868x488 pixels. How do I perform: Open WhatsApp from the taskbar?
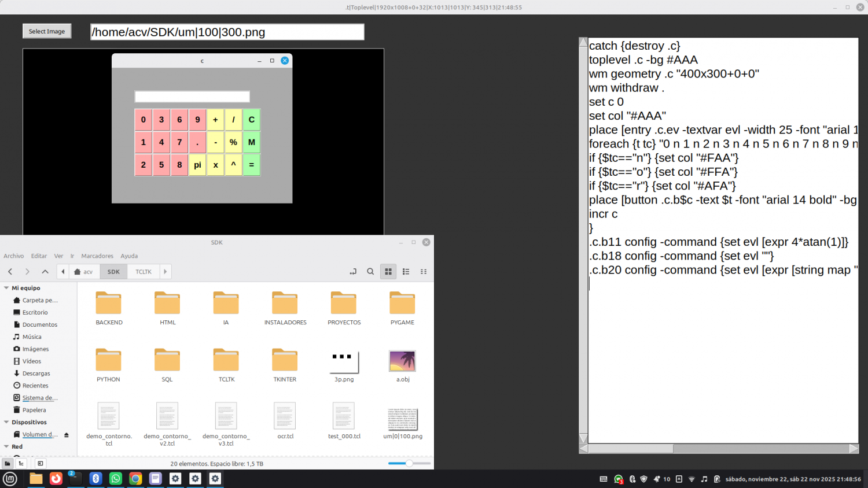click(116, 478)
